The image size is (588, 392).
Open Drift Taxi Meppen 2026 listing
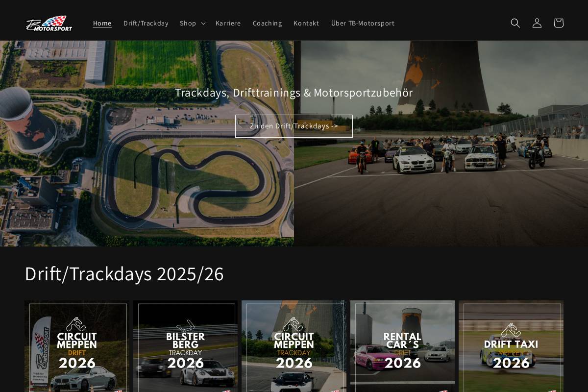(x=511, y=348)
